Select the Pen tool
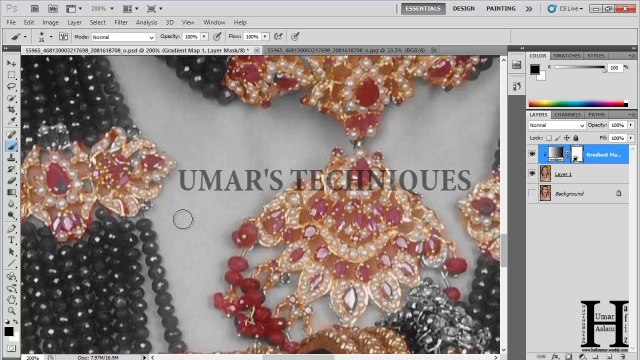This screenshot has height=360, width=640. 11,229
